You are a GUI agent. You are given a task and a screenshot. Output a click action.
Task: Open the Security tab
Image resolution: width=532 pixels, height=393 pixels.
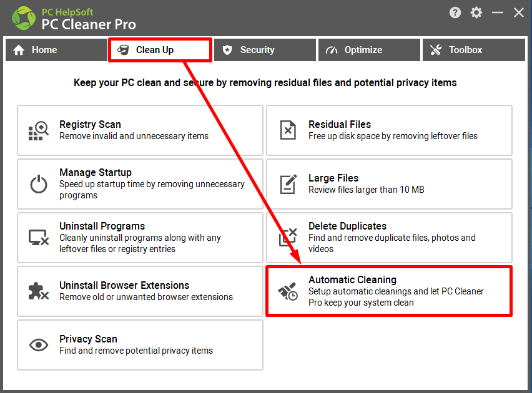[265, 50]
